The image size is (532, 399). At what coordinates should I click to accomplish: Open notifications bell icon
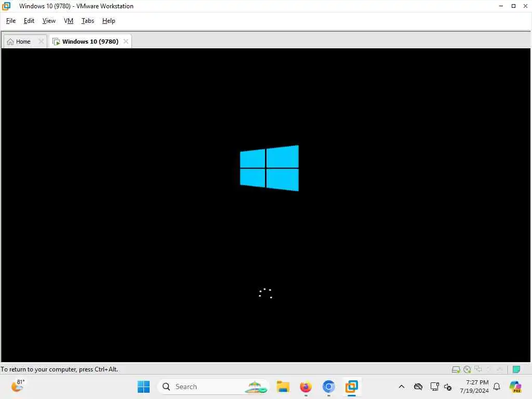[497, 387]
